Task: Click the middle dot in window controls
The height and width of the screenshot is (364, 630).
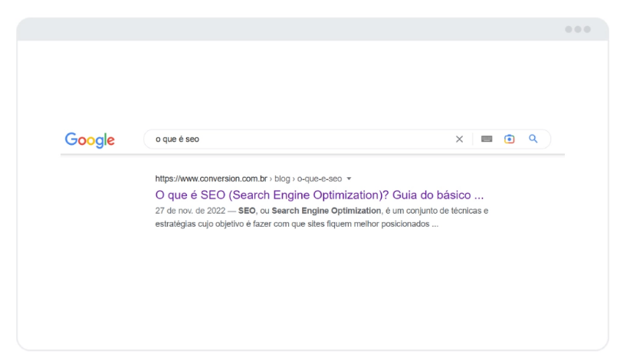Action: [x=578, y=29]
